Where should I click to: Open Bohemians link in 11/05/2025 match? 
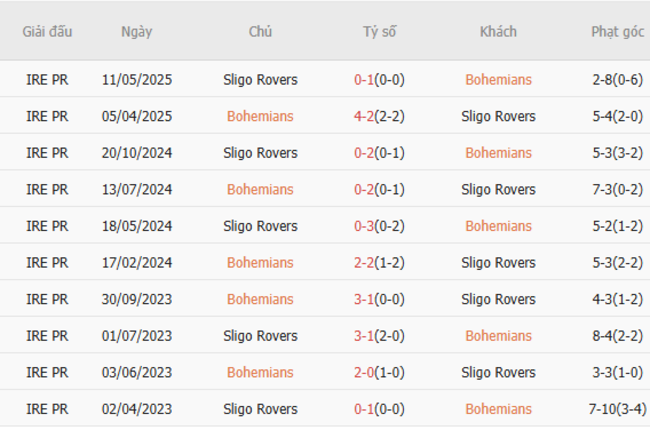coord(498,80)
